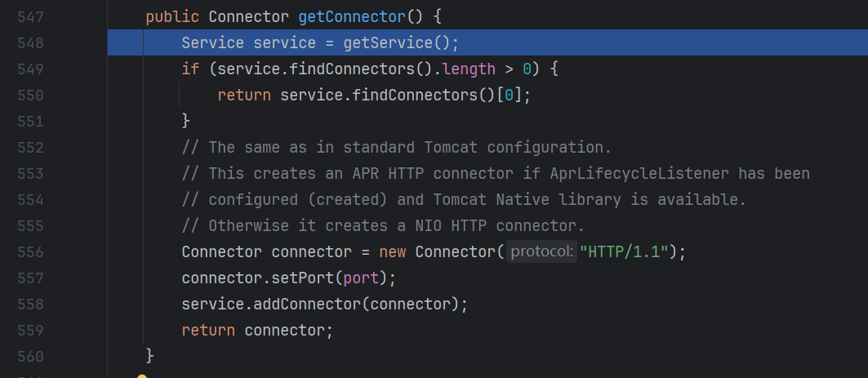Click line number 548 in the gutter

click(x=29, y=42)
